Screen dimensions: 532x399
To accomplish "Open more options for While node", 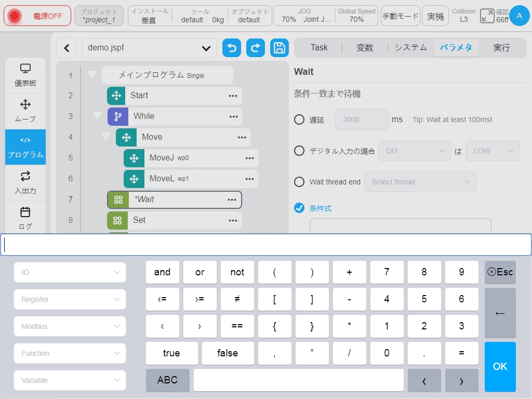I will tap(233, 117).
